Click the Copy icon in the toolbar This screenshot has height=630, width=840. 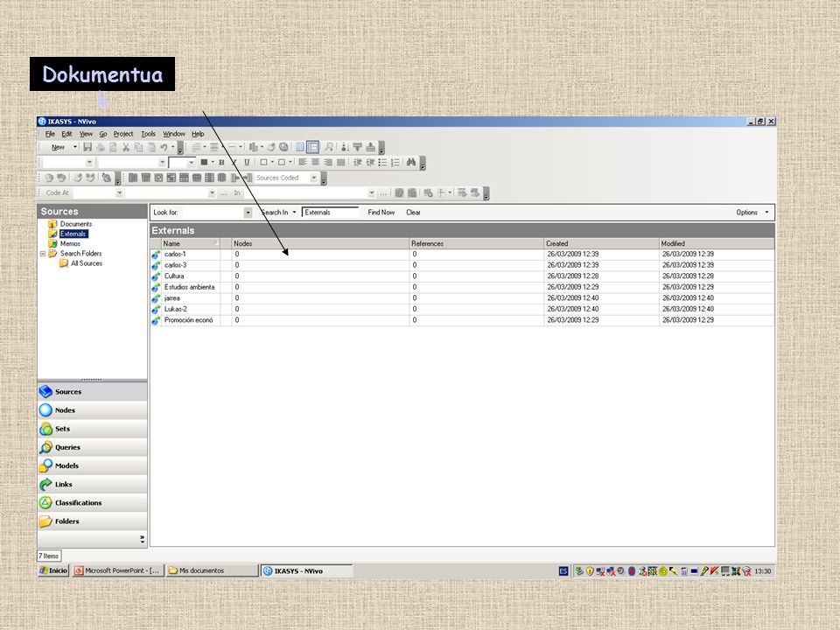tap(139, 147)
